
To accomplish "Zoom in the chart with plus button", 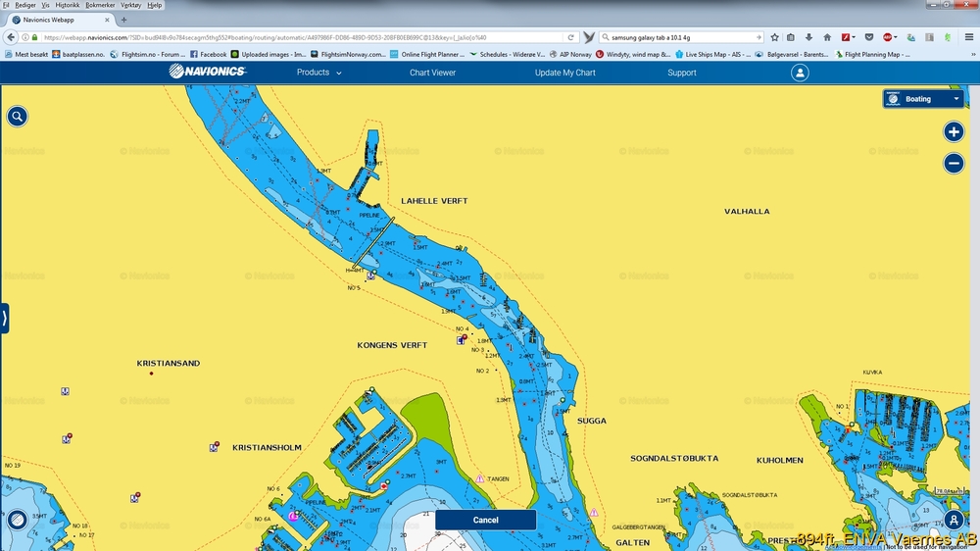I will 954,132.
